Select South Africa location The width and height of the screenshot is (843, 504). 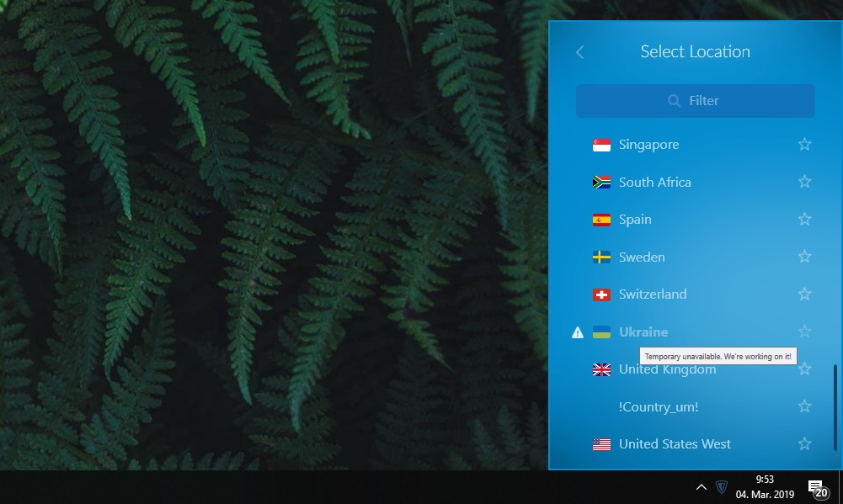point(655,182)
